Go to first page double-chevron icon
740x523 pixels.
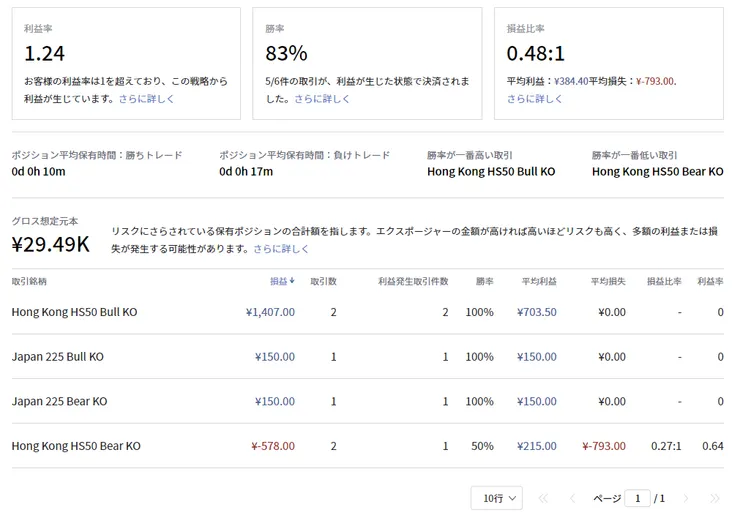tap(543, 498)
